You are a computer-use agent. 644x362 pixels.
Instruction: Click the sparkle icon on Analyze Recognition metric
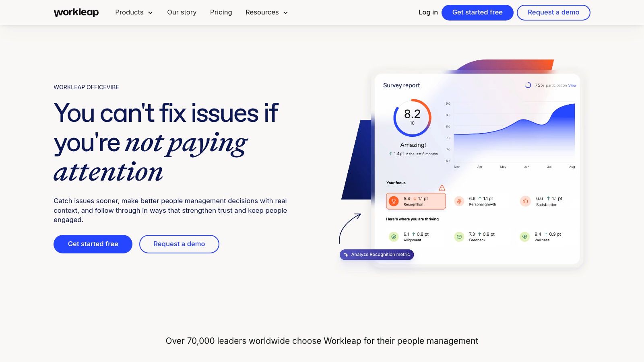click(346, 255)
